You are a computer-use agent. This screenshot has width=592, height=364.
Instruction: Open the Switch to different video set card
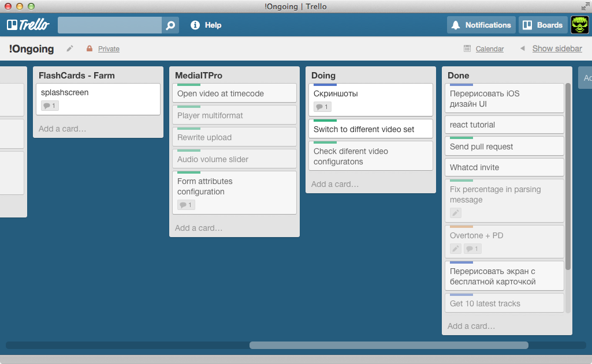(x=364, y=130)
